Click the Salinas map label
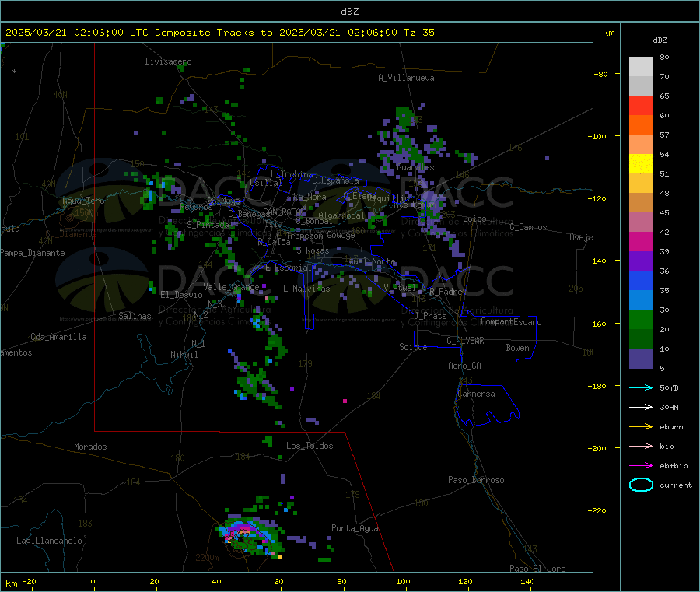This screenshot has width=700, height=592. click(x=135, y=316)
